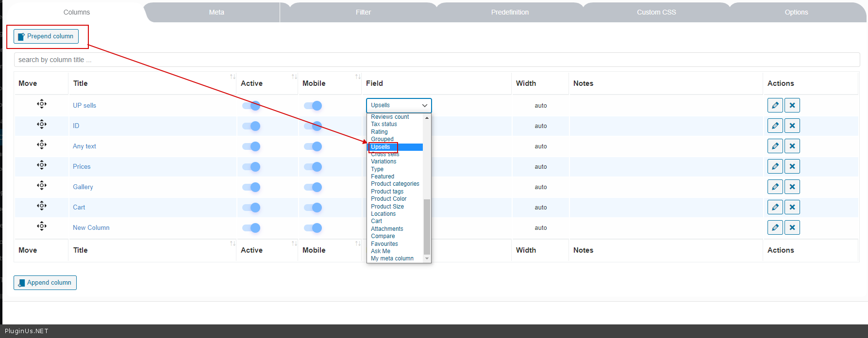The image size is (868, 338).
Task: Remove the New Column row via X icon
Action: click(x=792, y=228)
